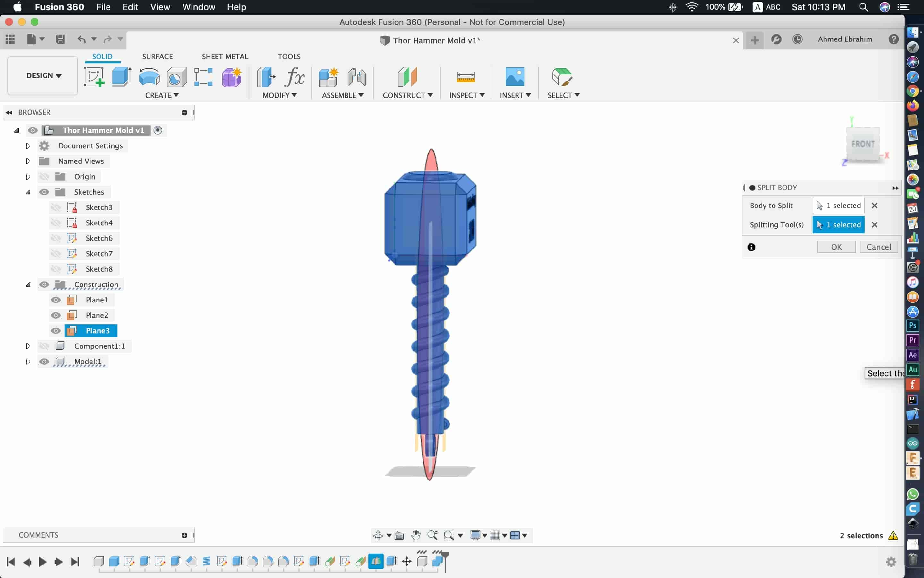Open the Edit menu
The width and height of the screenshot is (924, 578).
130,7
